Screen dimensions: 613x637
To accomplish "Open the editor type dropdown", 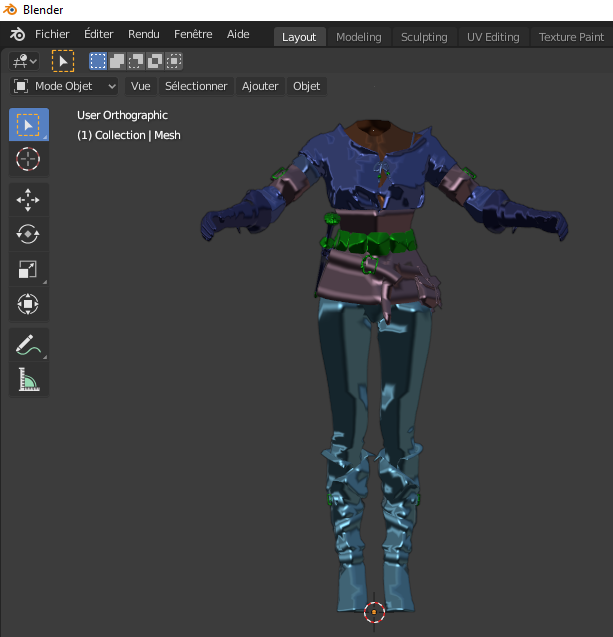I will pos(24,62).
